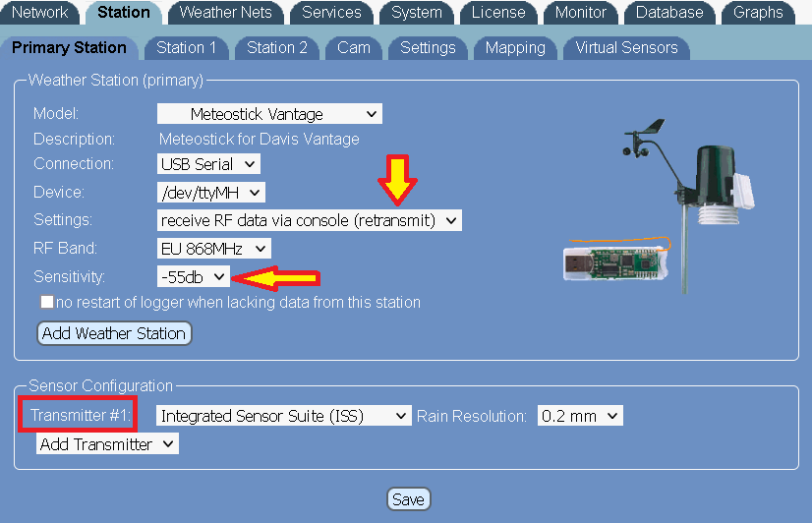The height and width of the screenshot is (523, 812).
Task: Go to the System tab
Action: [x=417, y=12]
